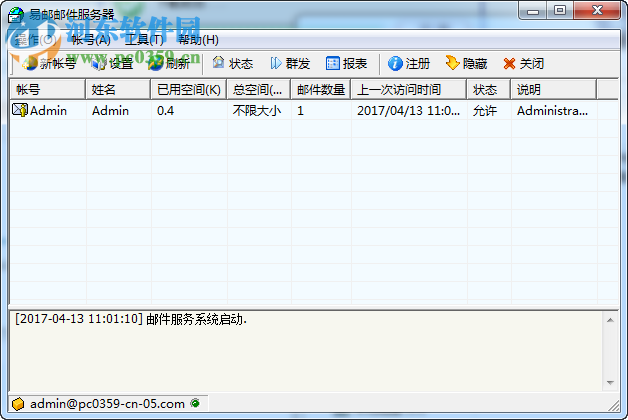Click the 新帐号 new account toolbar icon

click(30, 63)
